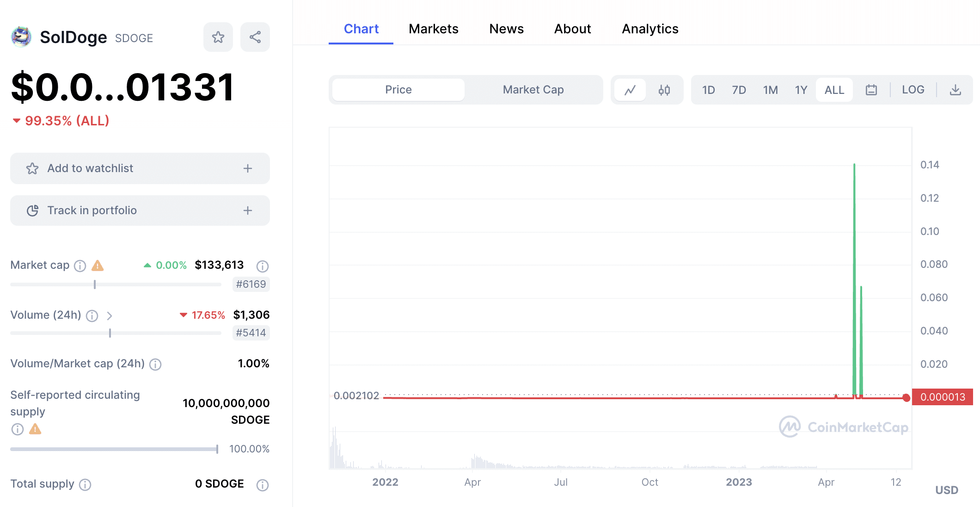The width and height of the screenshot is (980, 507).
Task: Click the 0.14 label on price axis
Action: 930,165
